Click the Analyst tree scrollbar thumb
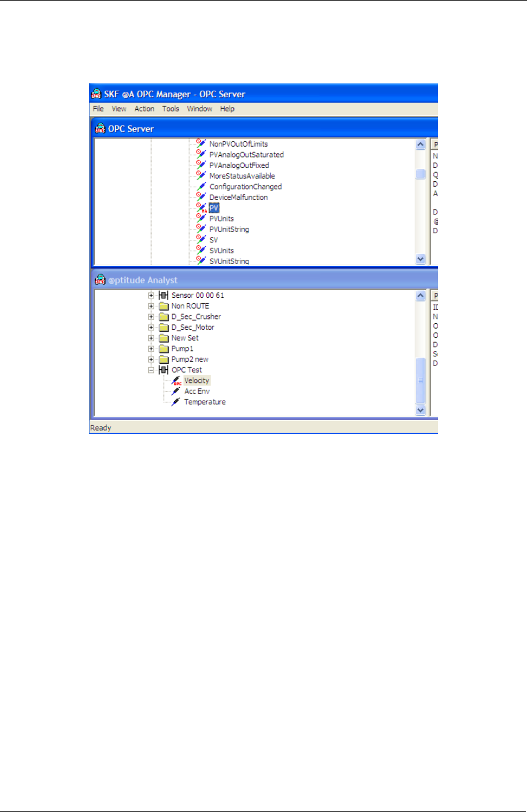Screen dimensions: 527x812 421,381
